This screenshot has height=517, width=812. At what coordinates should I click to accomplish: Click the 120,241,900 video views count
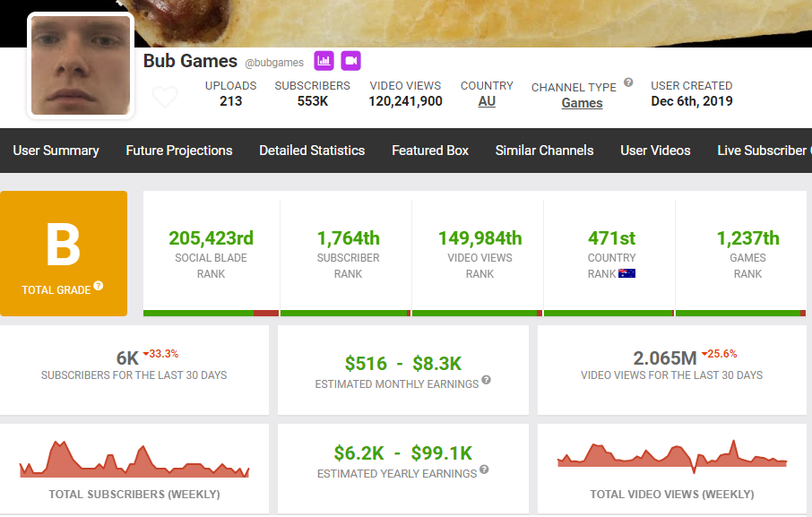tap(405, 101)
